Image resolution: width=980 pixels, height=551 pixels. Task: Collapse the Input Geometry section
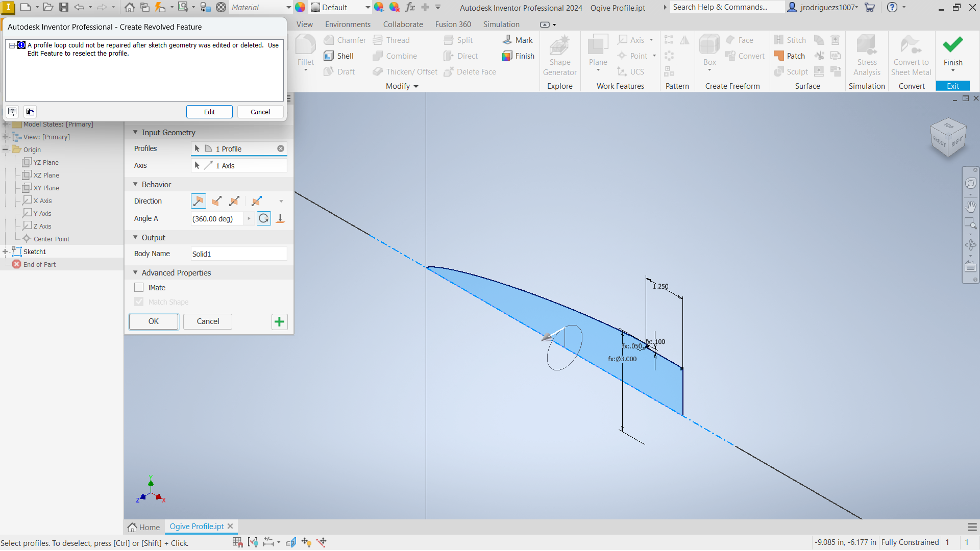(x=135, y=132)
